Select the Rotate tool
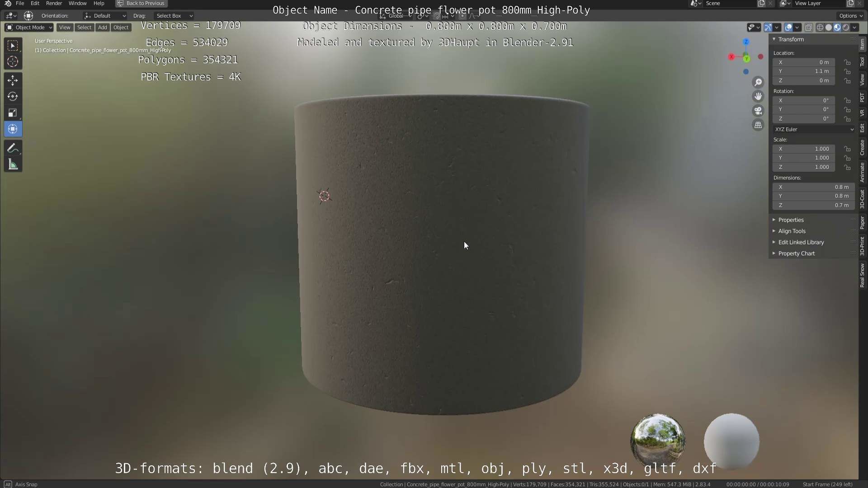868x488 pixels. coord(13,97)
